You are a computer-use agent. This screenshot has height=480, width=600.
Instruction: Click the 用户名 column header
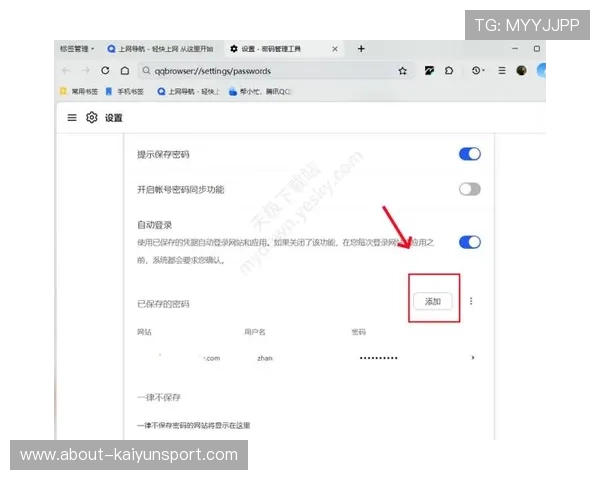point(255,332)
